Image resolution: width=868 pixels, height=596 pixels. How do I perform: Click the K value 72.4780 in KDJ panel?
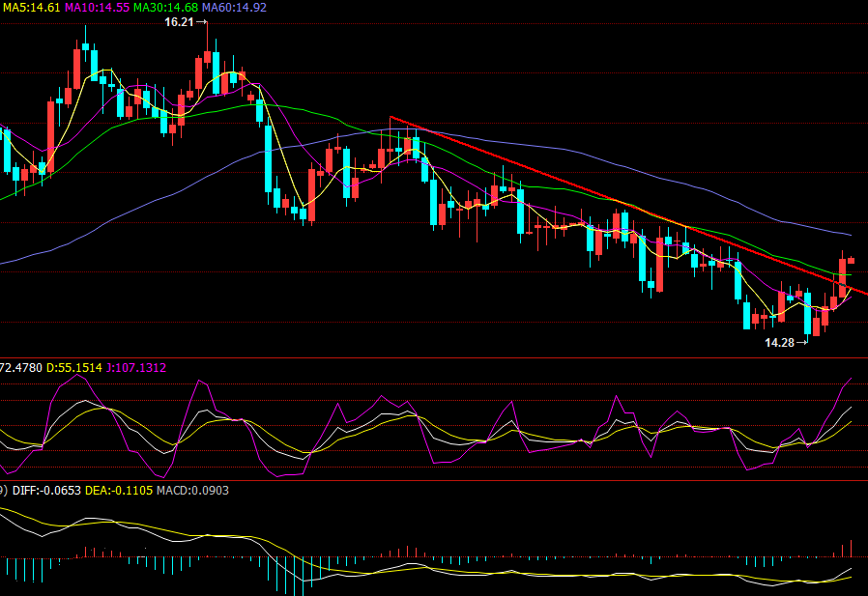pos(19,368)
